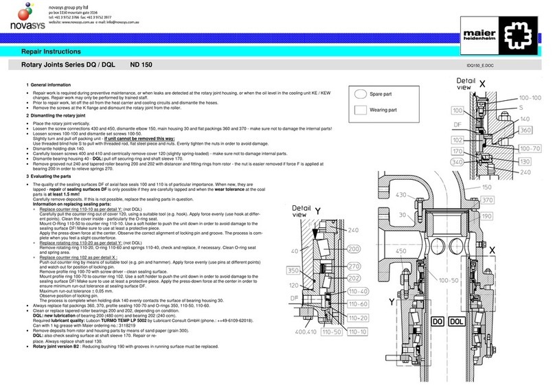The height and width of the screenshot is (392, 555).
Task: Click part label 40 in Detail Y
Action: 295,251
